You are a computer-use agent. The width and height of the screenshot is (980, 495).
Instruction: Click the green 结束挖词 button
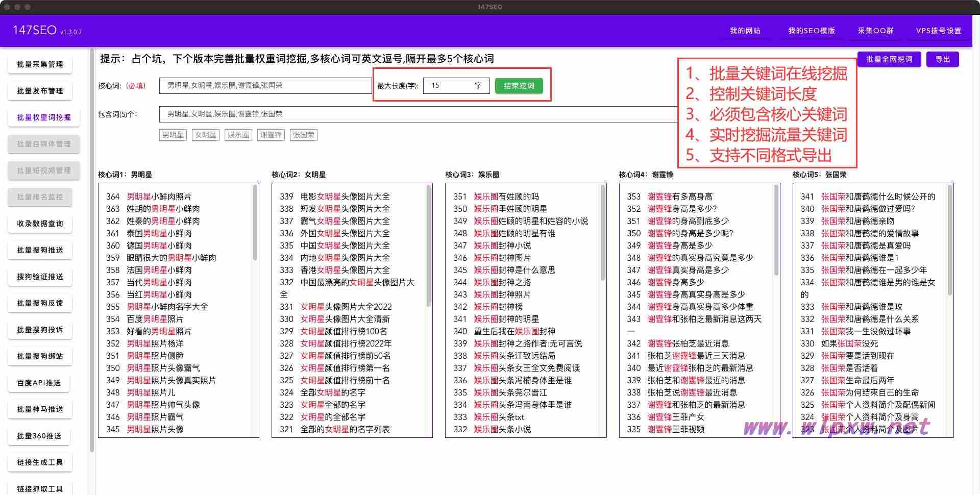coord(519,86)
